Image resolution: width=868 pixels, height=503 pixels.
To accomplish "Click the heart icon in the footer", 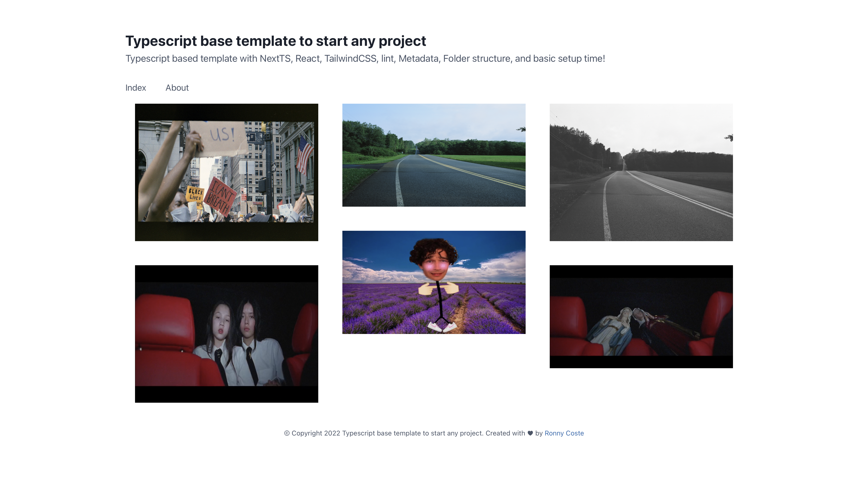I will [529, 433].
